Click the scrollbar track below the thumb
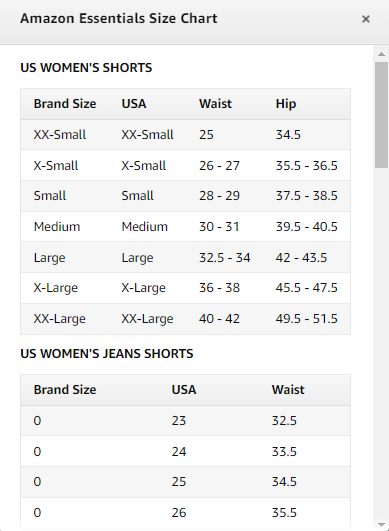 (x=381, y=342)
